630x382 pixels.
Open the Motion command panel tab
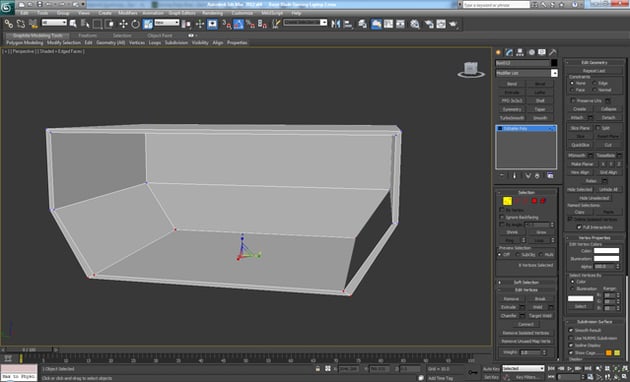(531, 52)
